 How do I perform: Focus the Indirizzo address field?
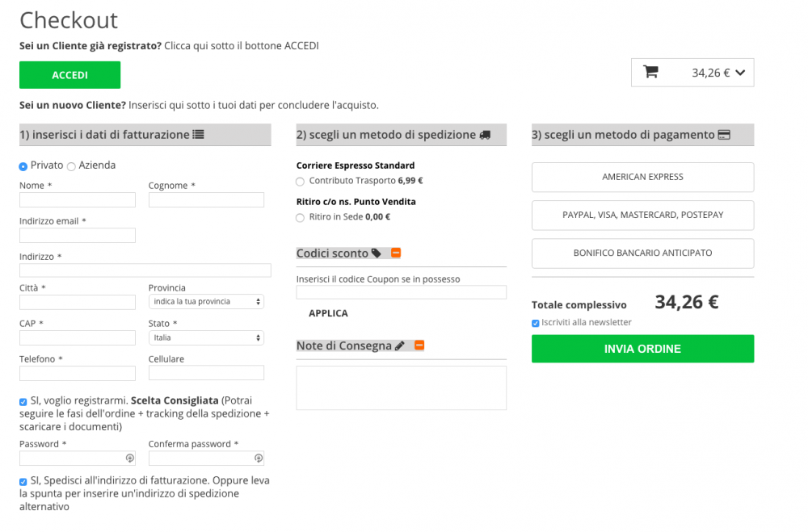145,270
